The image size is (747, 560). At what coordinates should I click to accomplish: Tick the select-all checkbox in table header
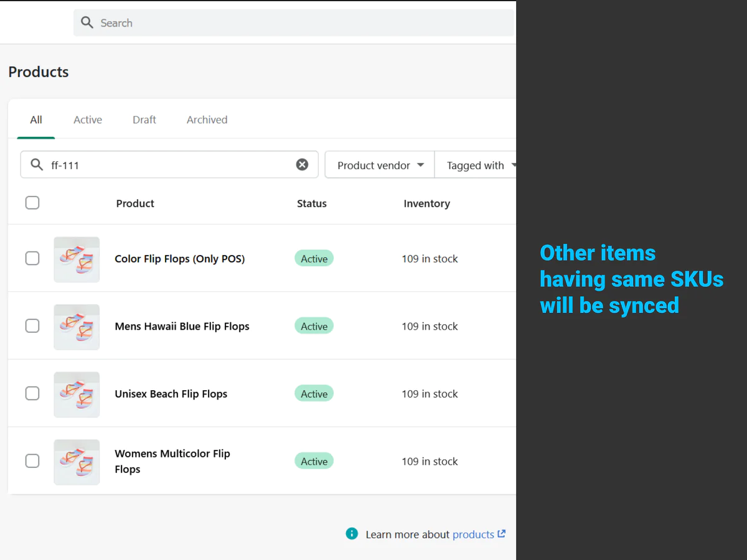tap(32, 203)
